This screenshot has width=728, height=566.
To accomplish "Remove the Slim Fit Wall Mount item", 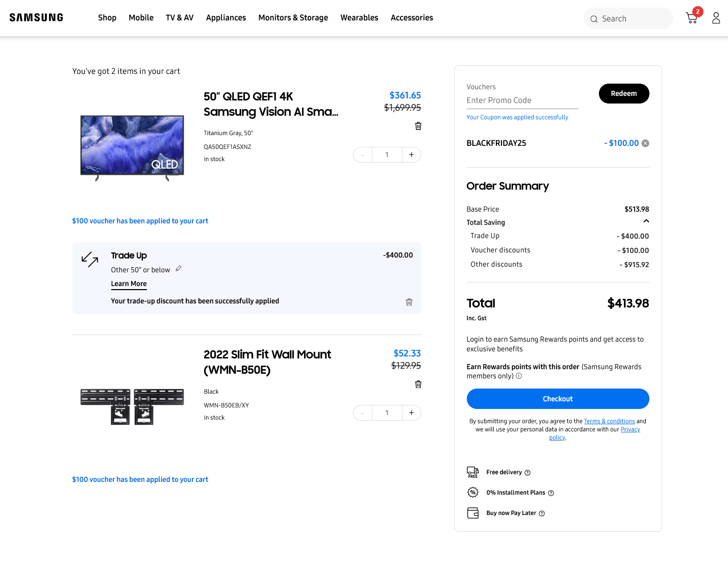I will point(418,384).
